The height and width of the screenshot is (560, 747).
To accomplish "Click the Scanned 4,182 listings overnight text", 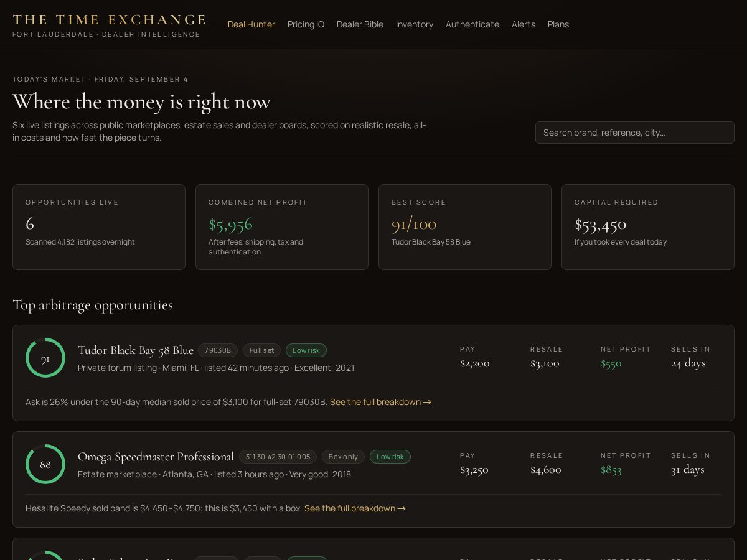I will 80,242.
